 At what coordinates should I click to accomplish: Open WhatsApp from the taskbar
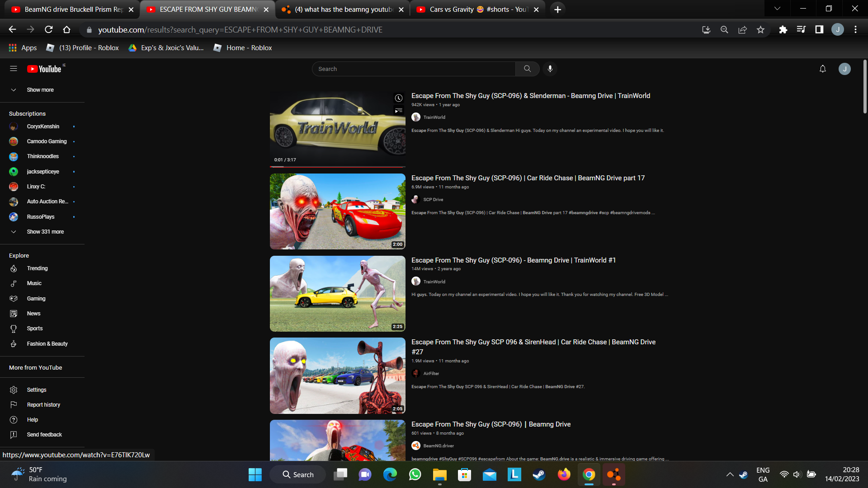415,474
